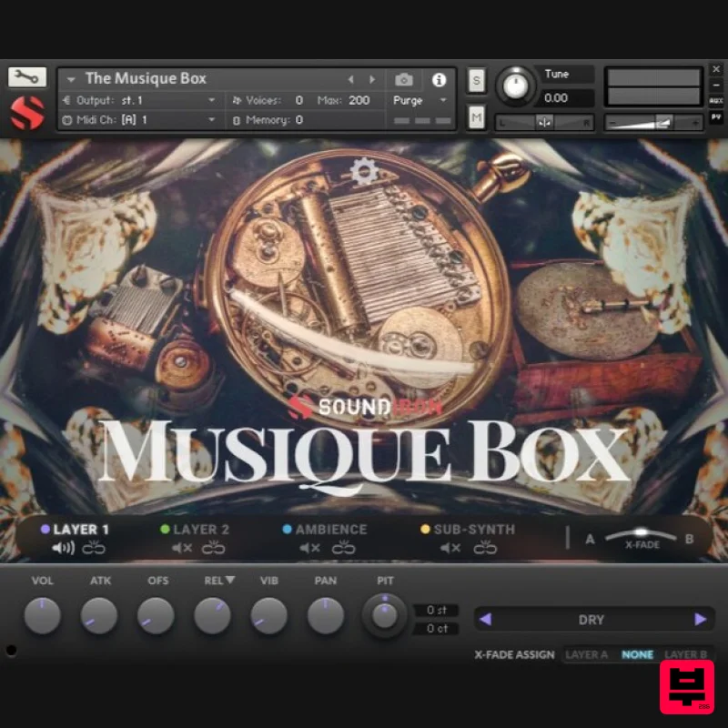This screenshot has height=728, width=728.
Task: Toggle Sub-Synth link chain icon
Action: point(485,548)
